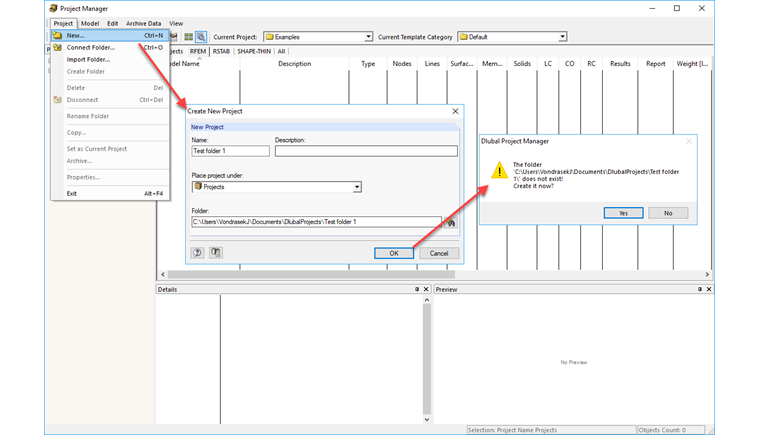
Task: Open the Archive Data menu
Action: coord(143,23)
